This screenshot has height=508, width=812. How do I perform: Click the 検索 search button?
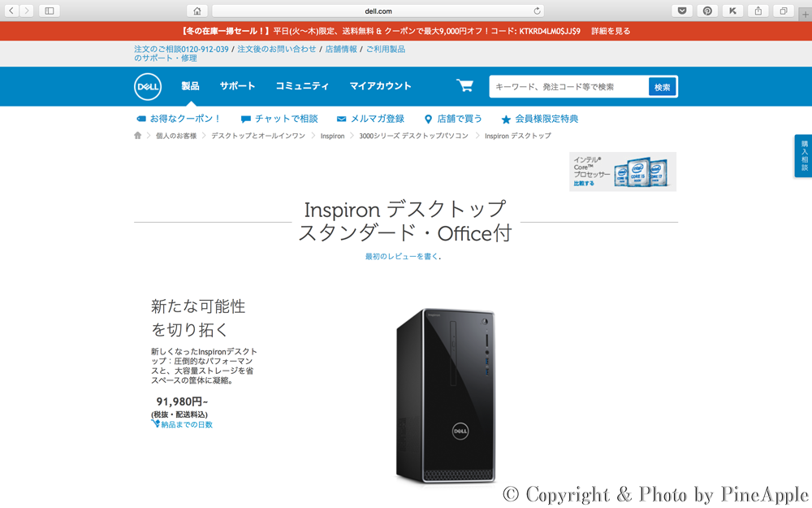point(662,87)
